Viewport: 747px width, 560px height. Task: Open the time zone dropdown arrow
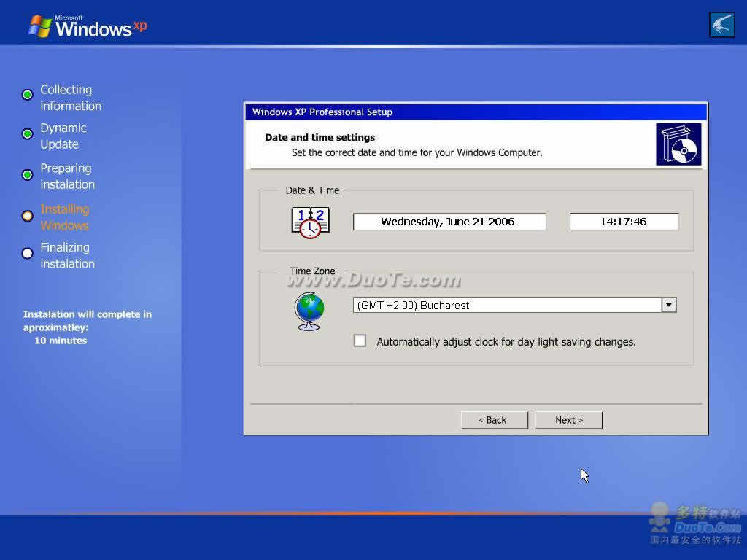(x=668, y=305)
